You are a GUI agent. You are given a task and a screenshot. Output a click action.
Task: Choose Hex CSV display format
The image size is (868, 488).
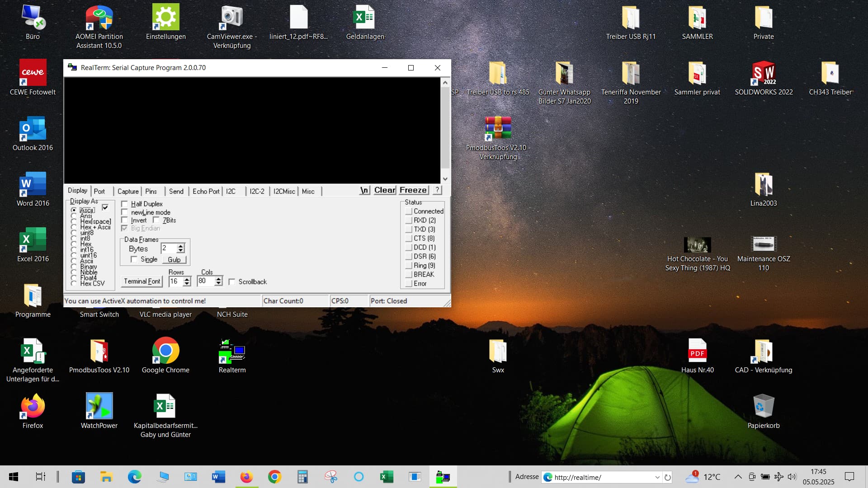pos(74,283)
